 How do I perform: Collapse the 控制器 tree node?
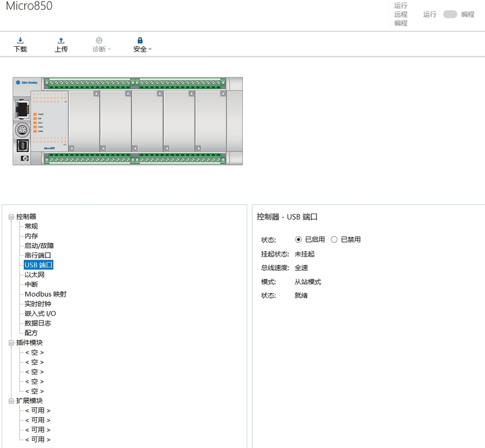pyautogui.click(x=11, y=217)
